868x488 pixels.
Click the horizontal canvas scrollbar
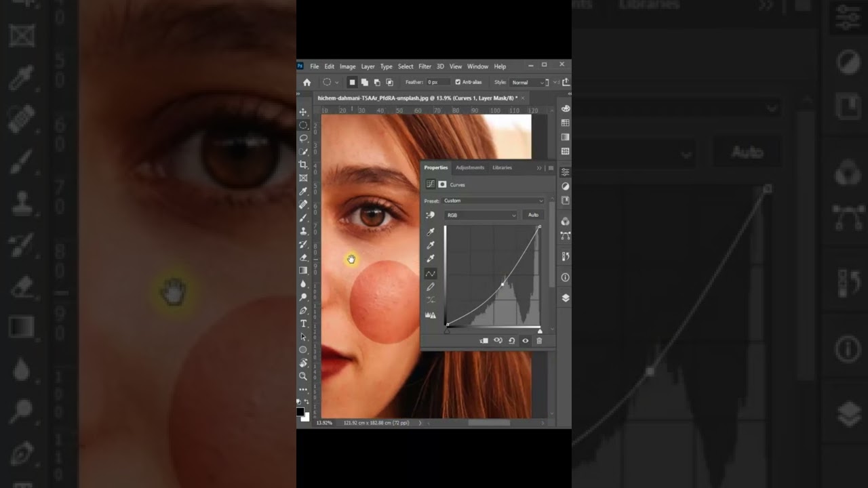point(489,423)
